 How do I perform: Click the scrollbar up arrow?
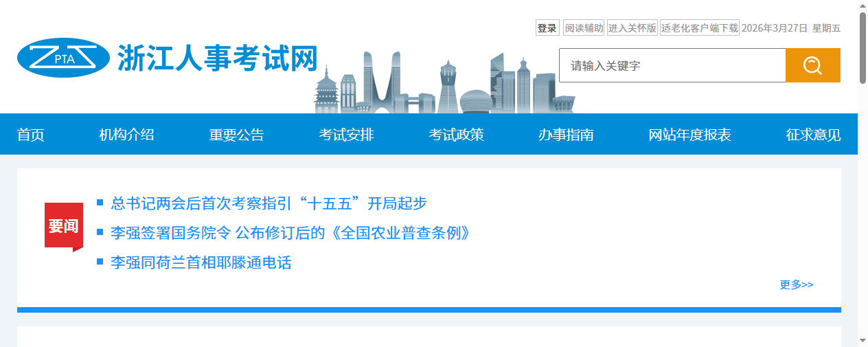863,6
